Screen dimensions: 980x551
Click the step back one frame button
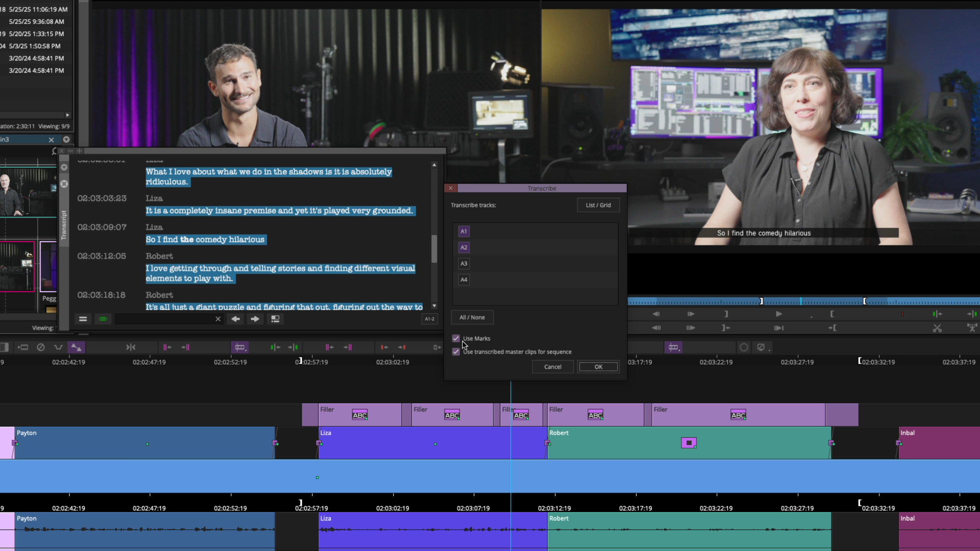point(656,314)
